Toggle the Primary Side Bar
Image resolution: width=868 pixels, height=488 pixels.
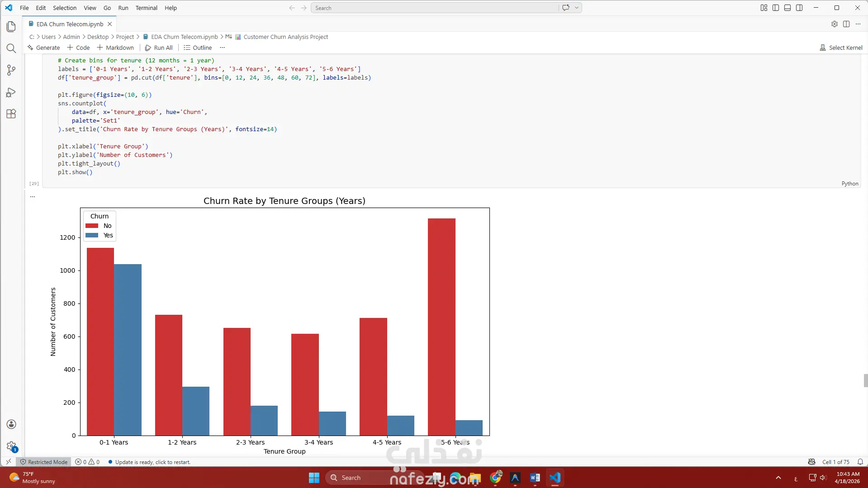tap(776, 8)
